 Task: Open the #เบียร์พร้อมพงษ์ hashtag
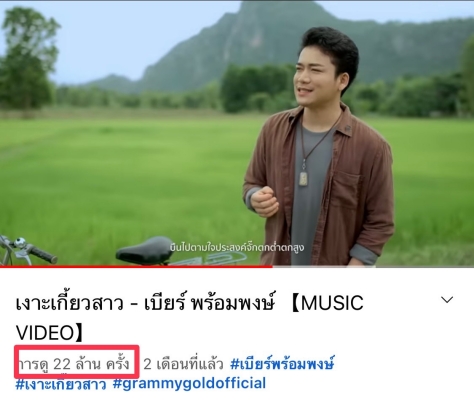282,364
